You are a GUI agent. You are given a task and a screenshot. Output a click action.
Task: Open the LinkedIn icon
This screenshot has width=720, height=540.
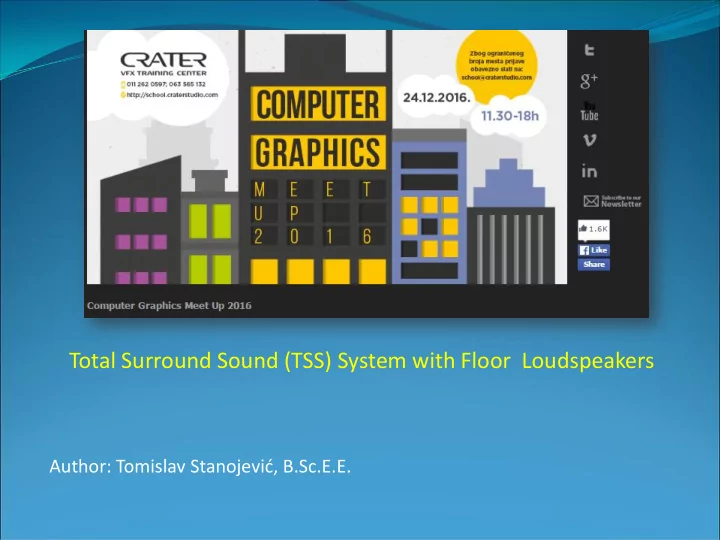[x=589, y=171]
